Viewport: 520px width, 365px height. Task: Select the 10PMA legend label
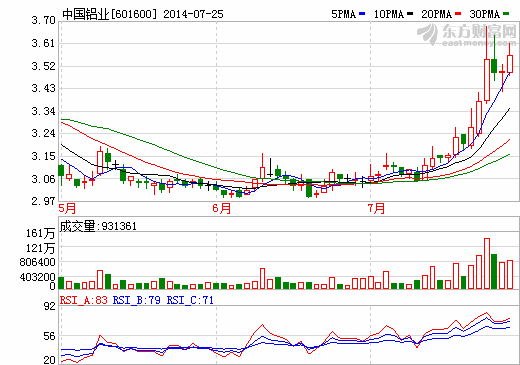tap(389, 14)
